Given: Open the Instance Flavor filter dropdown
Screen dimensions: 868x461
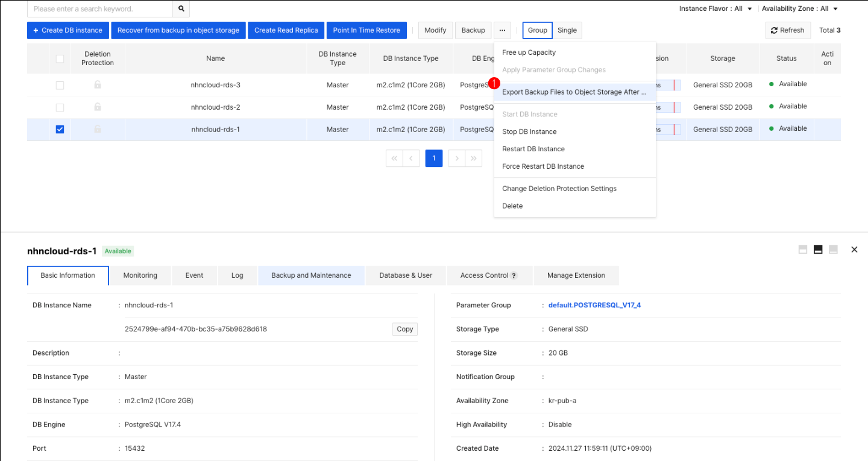Looking at the screenshot, I should pos(716,9).
